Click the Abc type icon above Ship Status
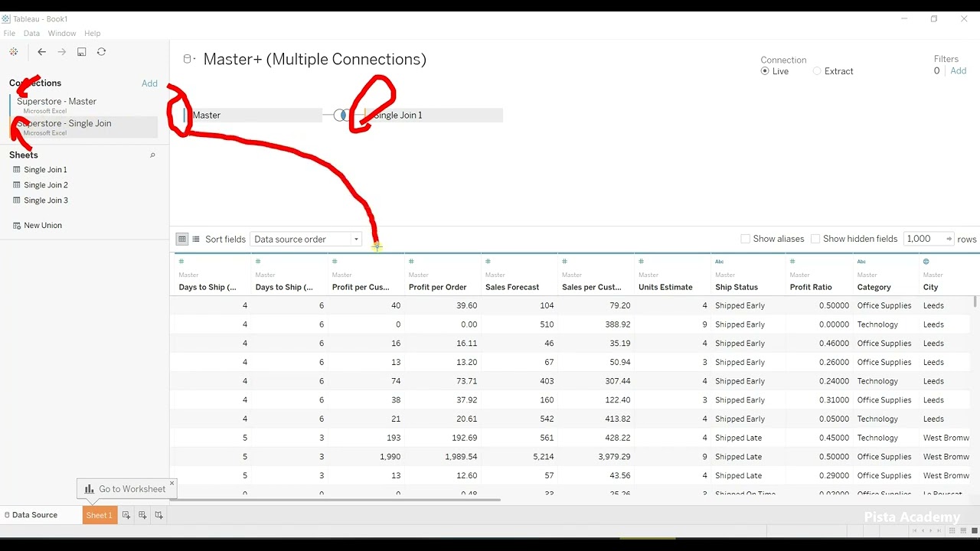 (x=720, y=262)
